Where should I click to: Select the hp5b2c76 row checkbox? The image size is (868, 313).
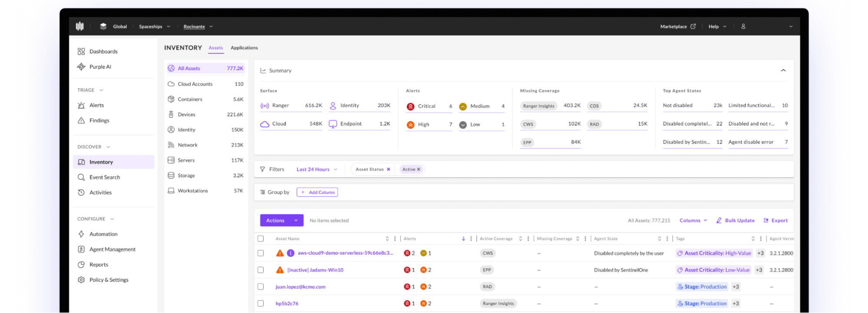tap(261, 303)
